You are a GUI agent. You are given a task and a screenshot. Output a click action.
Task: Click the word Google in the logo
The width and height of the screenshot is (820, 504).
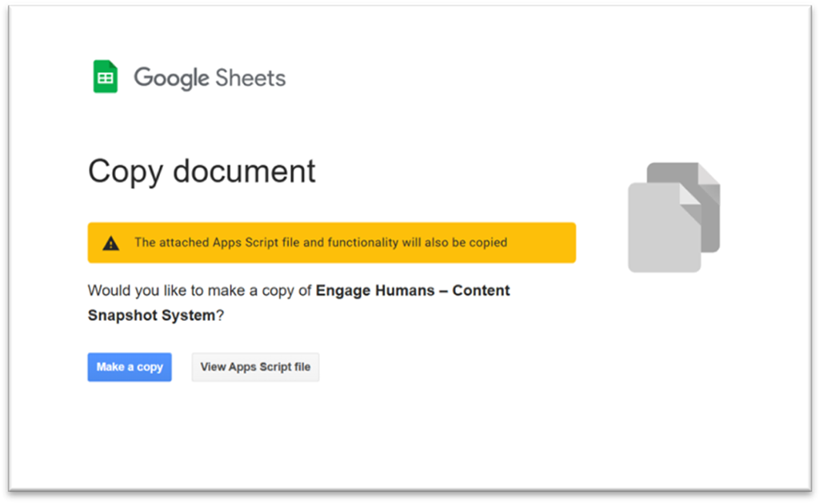(171, 78)
